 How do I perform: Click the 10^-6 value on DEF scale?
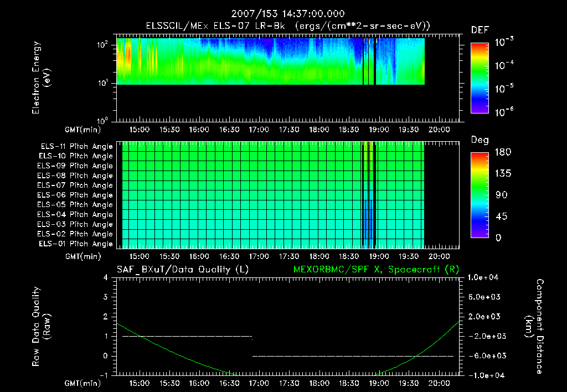click(504, 112)
